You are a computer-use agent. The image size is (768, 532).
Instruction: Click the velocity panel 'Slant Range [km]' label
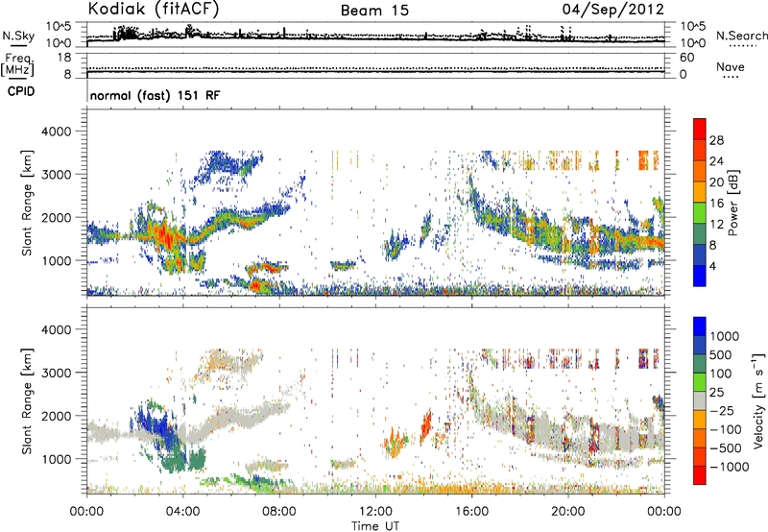(x=28, y=400)
